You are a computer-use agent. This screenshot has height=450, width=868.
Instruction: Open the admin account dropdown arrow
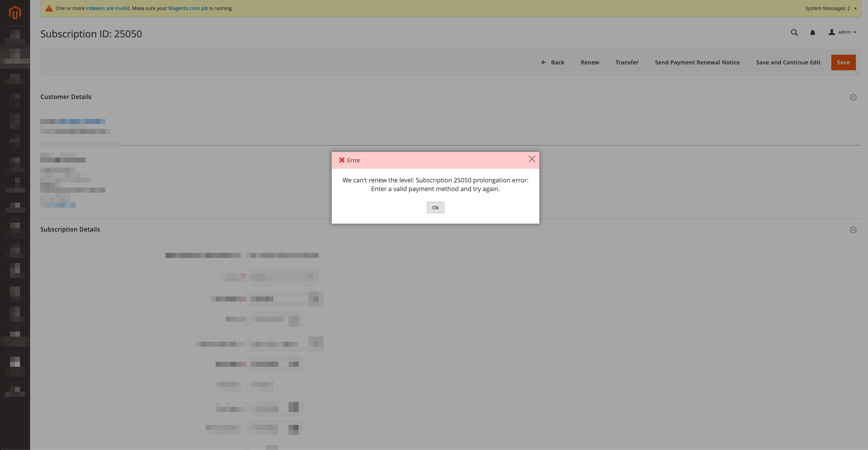(855, 32)
